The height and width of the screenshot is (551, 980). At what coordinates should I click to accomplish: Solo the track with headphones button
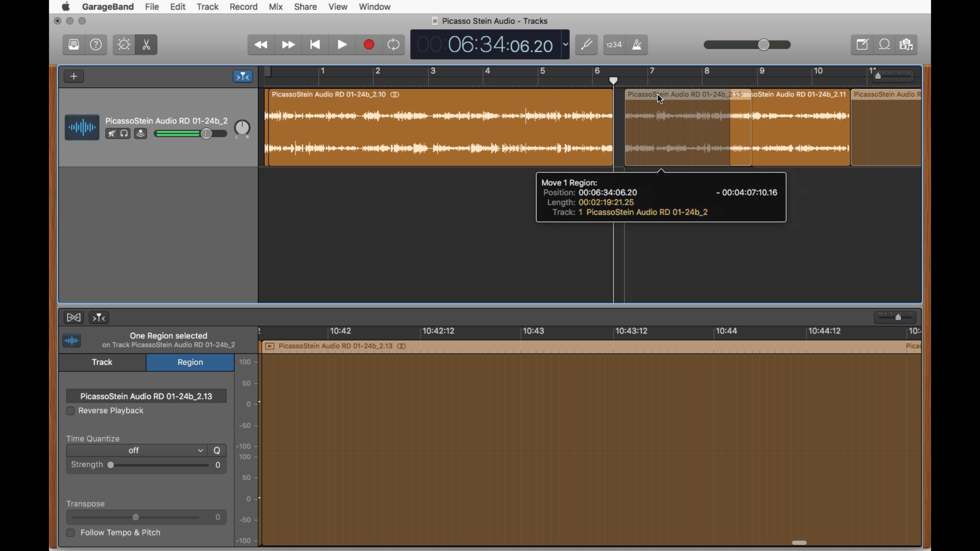[125, 134]
